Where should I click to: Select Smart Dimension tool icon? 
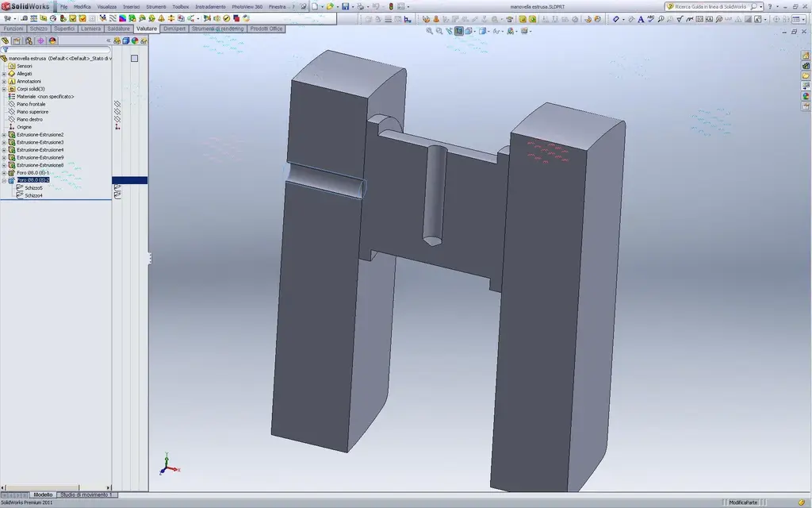click(x=615, y=19)
